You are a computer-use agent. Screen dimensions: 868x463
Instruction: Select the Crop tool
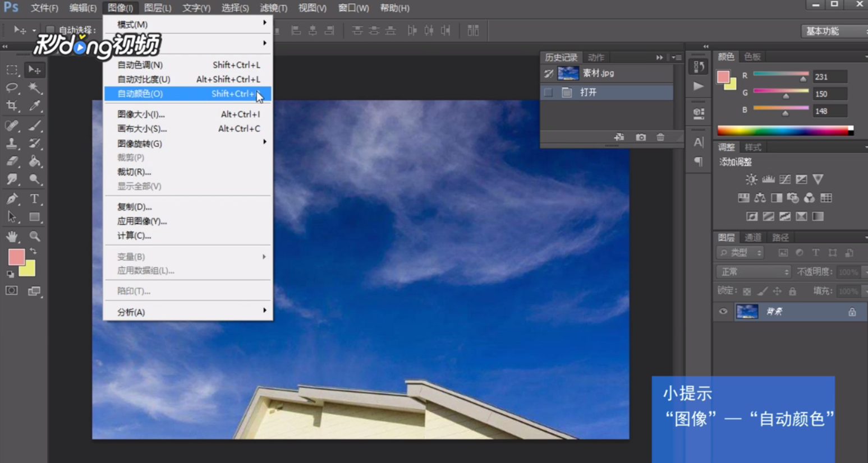click(12, 106)
